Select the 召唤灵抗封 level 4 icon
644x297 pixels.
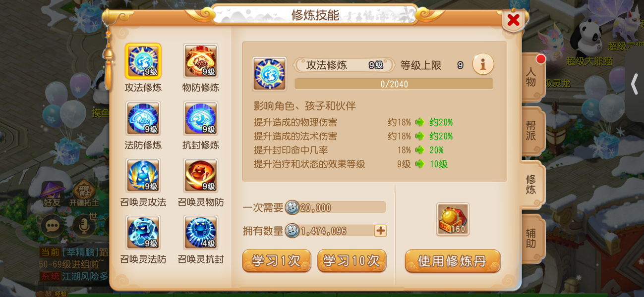[x=201, y=233]
